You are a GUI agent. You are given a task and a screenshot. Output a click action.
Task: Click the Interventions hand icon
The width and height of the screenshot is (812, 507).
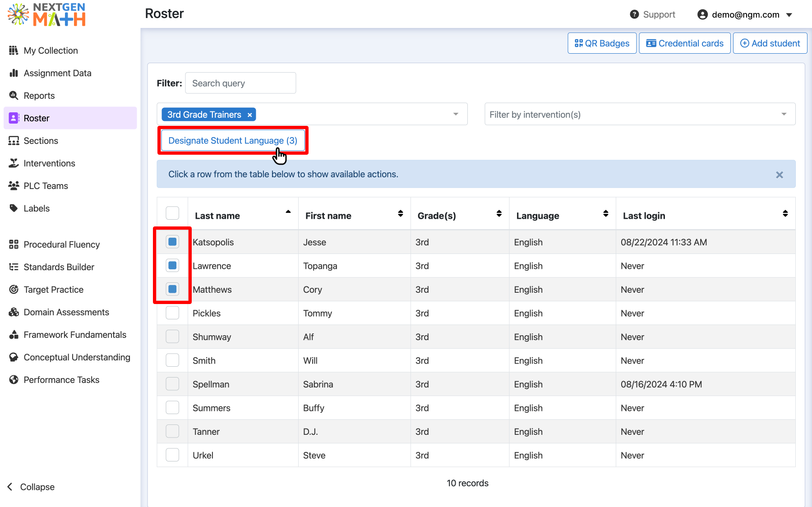(x=14, y=163)
